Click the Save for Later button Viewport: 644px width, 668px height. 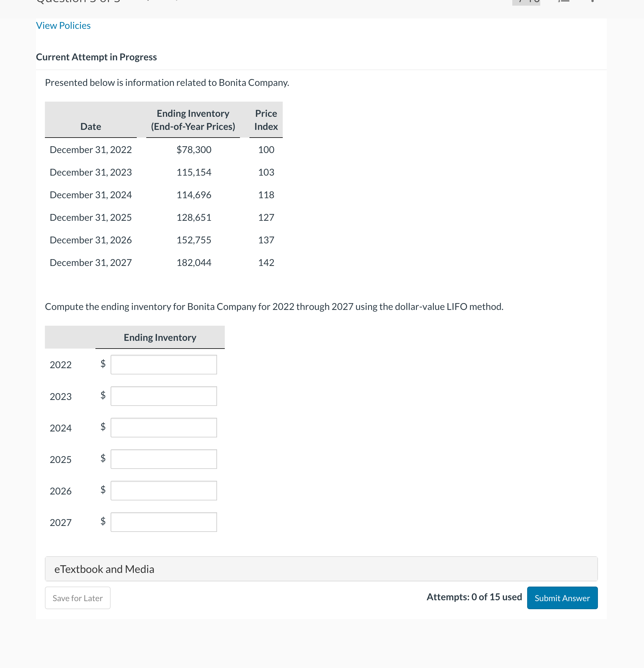77,598
